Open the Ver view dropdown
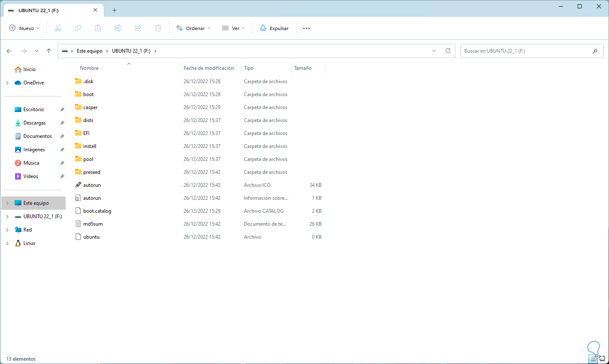Image resolution: width=609 pixels, height=364 pixels. [233, 28]
